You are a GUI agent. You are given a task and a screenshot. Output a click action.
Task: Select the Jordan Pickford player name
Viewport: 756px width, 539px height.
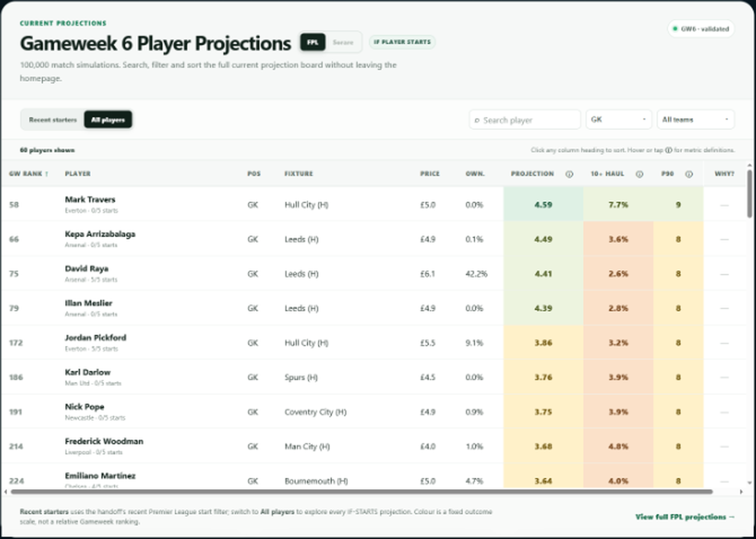coord(96,338)
